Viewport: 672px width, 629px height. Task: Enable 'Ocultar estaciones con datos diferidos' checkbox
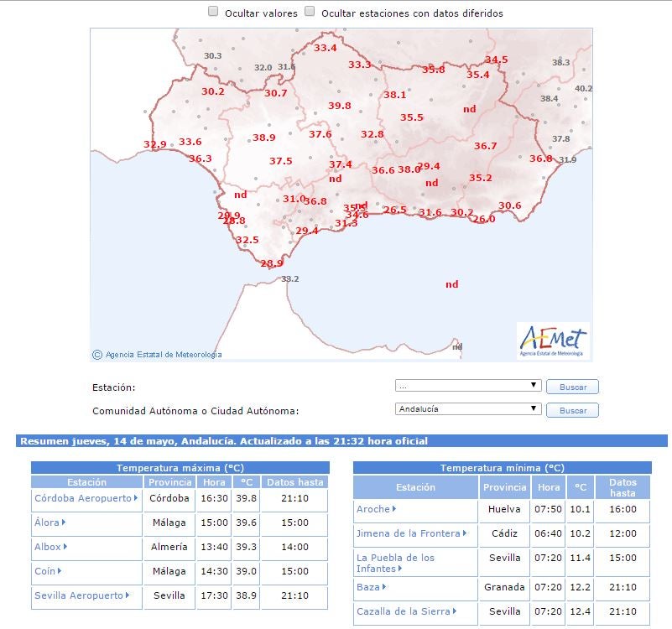pyautogui.click(x=310, y=12)
